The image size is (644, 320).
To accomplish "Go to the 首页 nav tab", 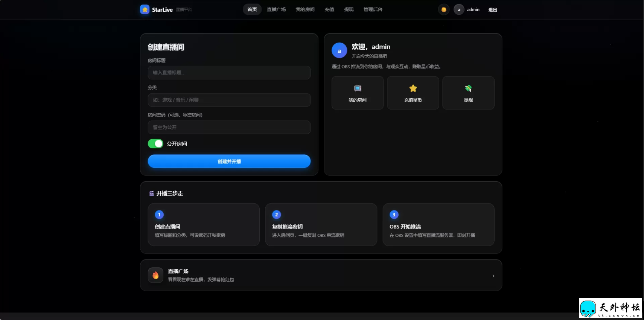I will point(252,9).
